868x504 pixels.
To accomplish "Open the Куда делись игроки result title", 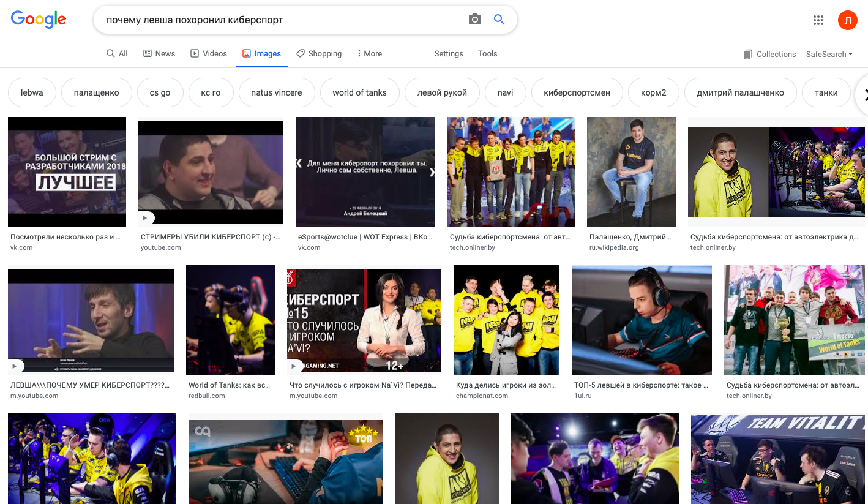I will click(x=506, y=385).
